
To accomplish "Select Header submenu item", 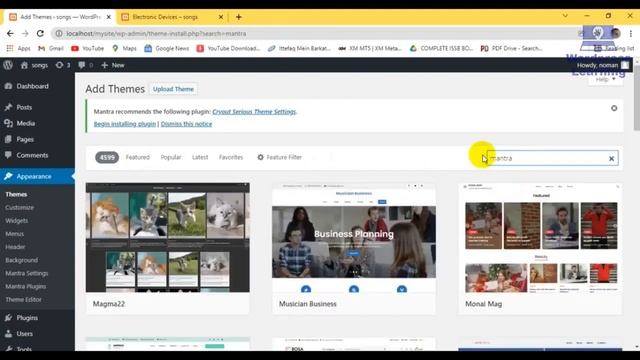I will pyautogui.click(x=15, y=247).
